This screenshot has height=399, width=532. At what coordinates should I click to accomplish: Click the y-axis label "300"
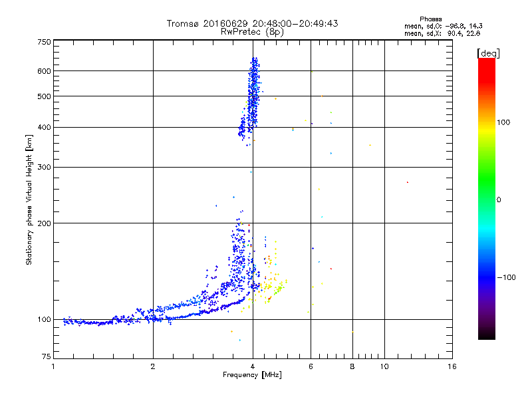coord(44,168)
